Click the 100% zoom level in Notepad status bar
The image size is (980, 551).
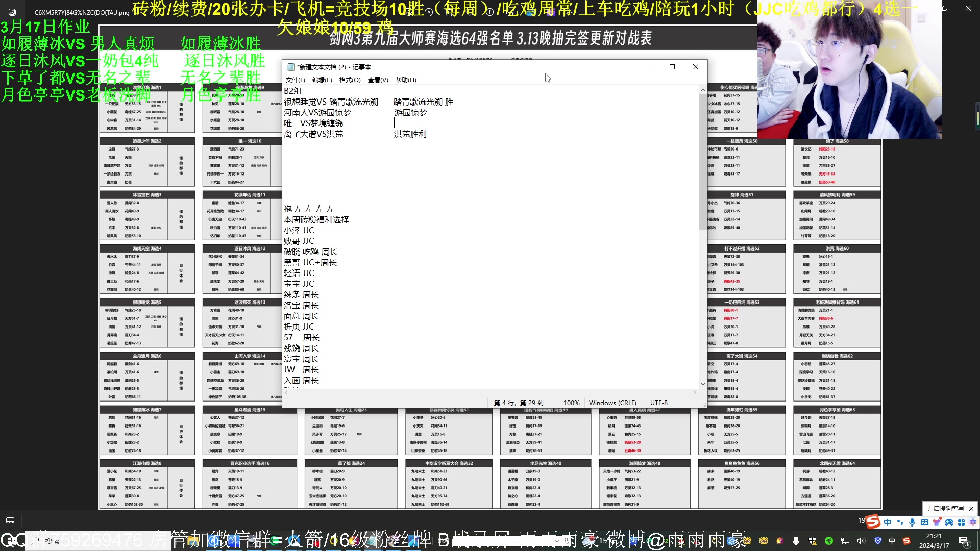pos(572,403)
